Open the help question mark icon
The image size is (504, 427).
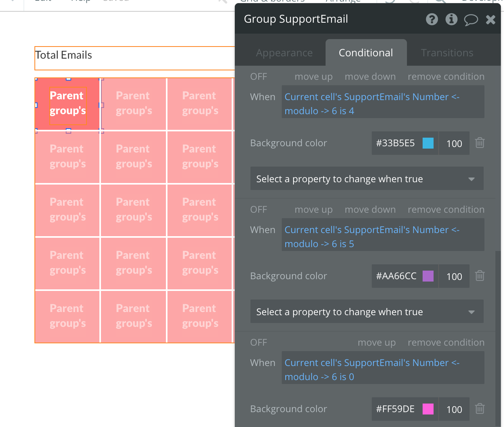coord(432,19)
